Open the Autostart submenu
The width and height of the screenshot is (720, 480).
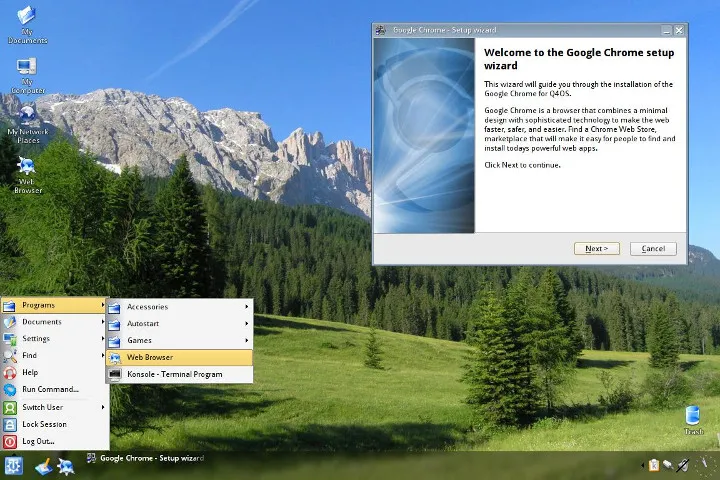[x=180, y=324]
